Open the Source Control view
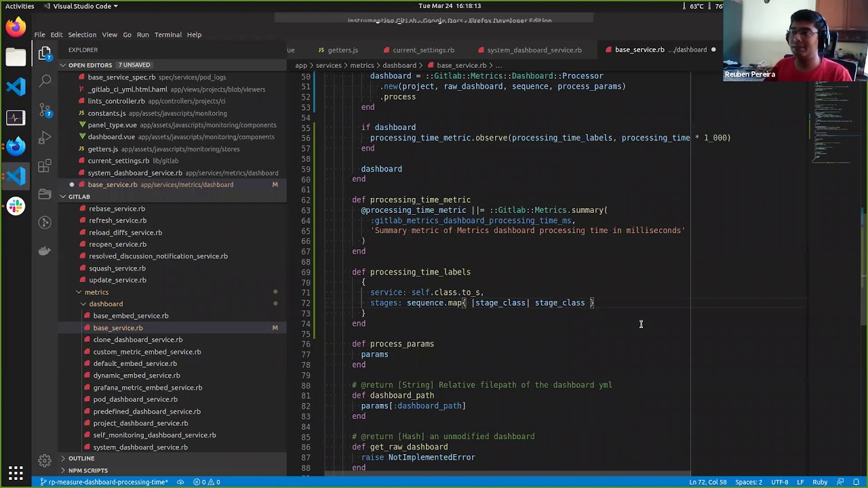Viewport: 868px width, 488px height. (45, 108)
